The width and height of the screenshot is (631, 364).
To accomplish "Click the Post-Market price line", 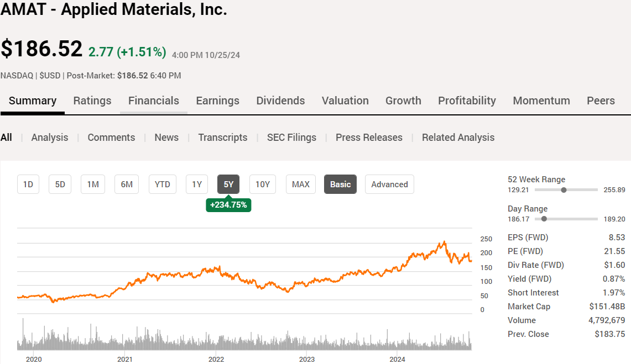I will 91,76.
